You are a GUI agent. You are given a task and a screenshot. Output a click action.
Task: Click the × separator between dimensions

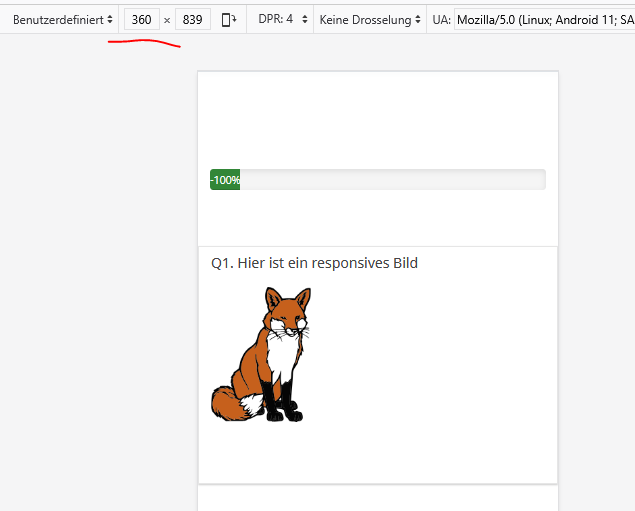pos(167,20)
